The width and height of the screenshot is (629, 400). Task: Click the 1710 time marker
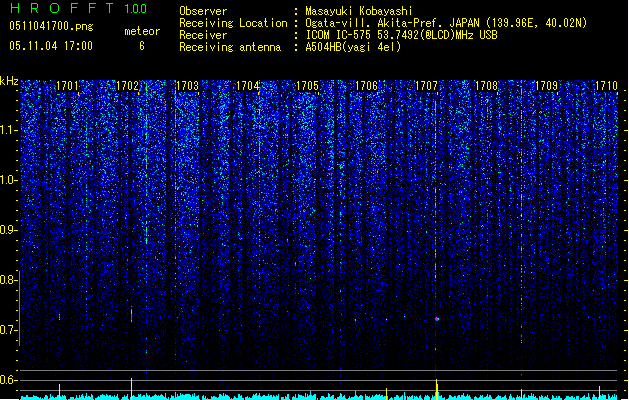[606, 86]
